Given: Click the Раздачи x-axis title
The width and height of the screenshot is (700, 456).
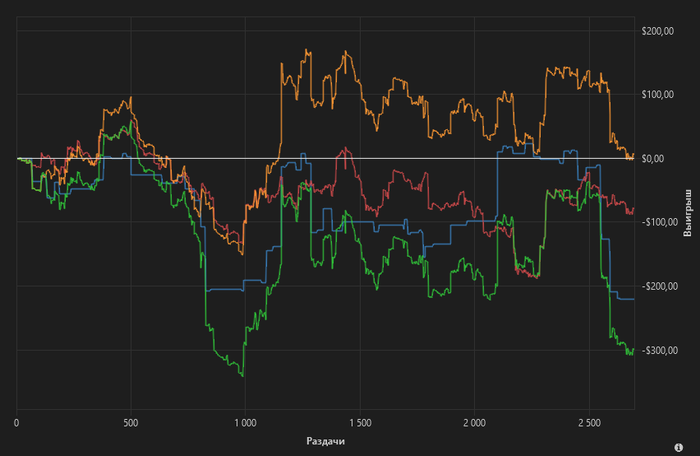Looking at the screenshot, I should click(x=325, y=441).
